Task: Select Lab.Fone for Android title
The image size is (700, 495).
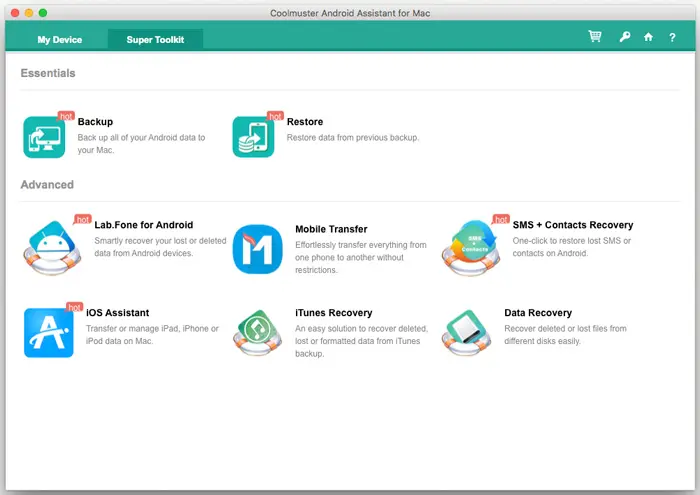Action: 144,225
